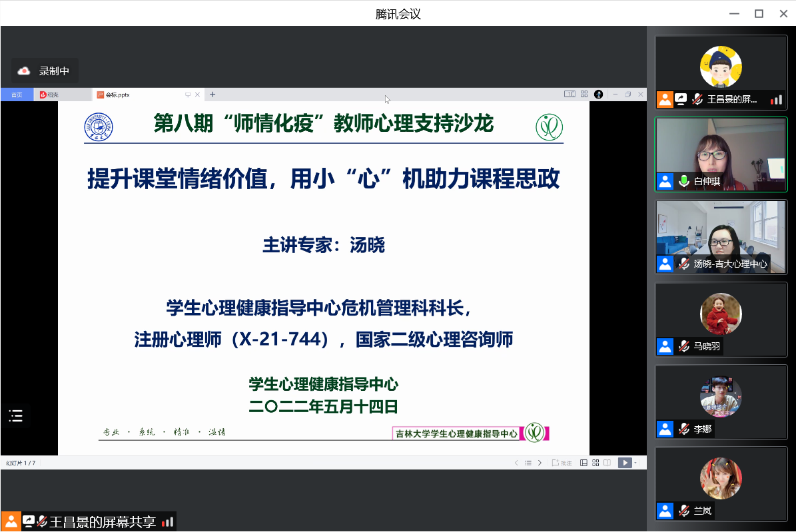Add a new tab with plus button
The height and width of the screenshot is (532, 796).
(x=212, y=95)
